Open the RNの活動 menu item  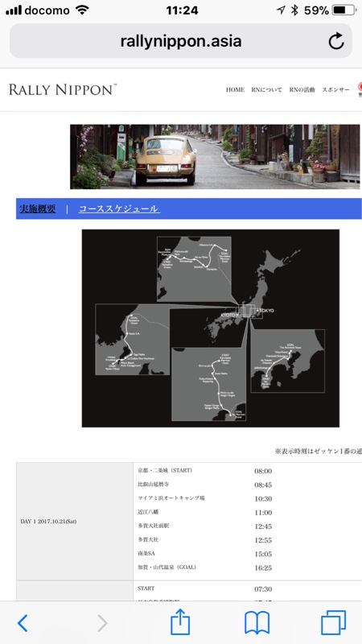[302, 89]
